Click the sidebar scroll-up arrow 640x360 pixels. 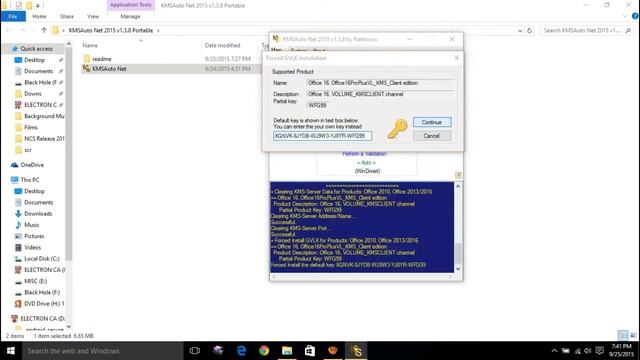(69, 44)
